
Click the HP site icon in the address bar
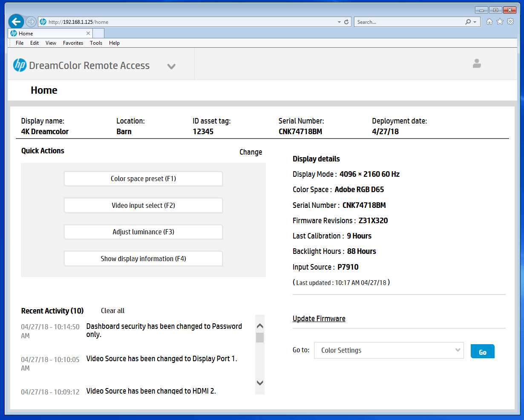click(43, 22)
